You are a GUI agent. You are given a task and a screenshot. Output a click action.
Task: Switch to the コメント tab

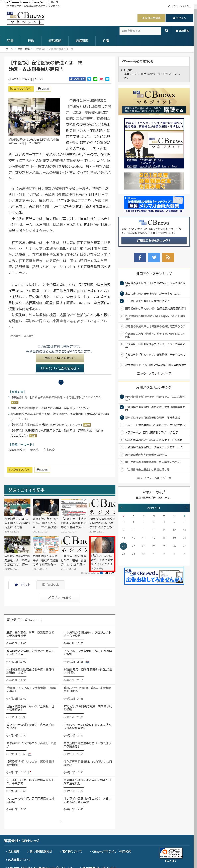(23, 585)
